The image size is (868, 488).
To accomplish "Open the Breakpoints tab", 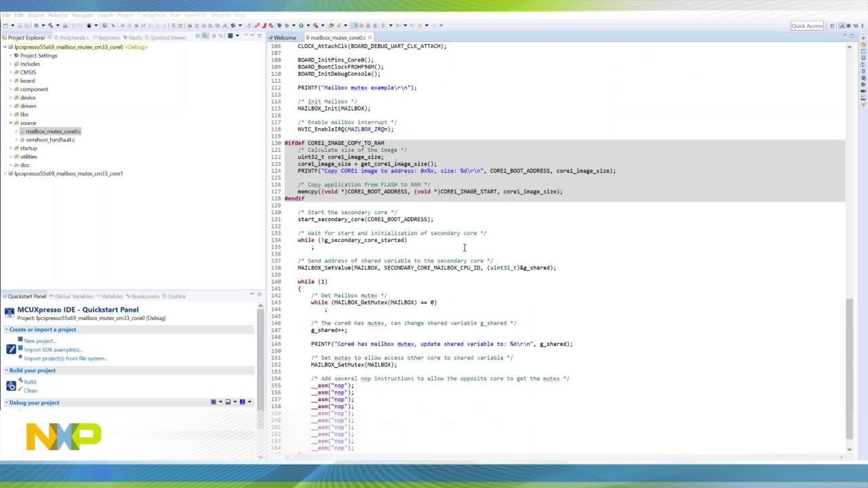I will [144, 296].
